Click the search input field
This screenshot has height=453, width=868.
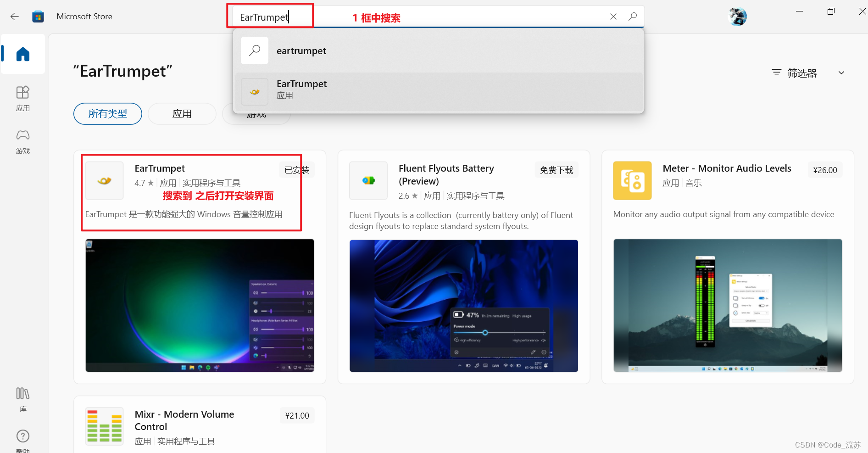point(438,17)
